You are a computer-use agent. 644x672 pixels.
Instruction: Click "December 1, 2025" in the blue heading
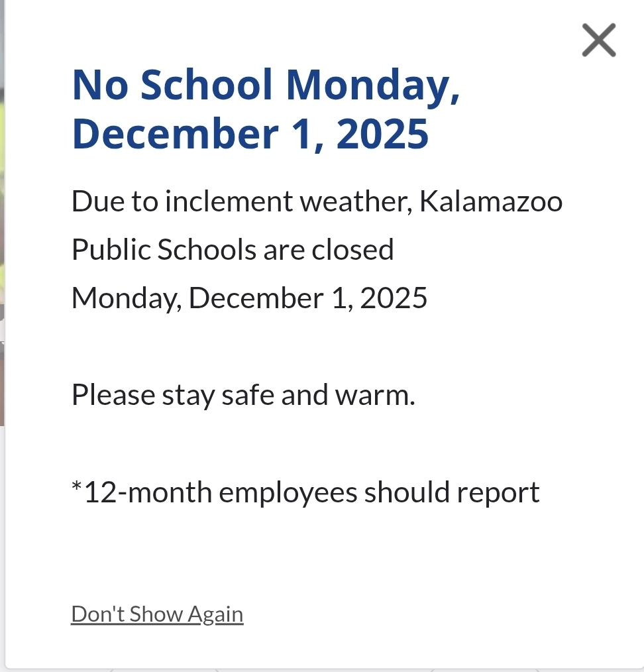click(x=250, y=134)
